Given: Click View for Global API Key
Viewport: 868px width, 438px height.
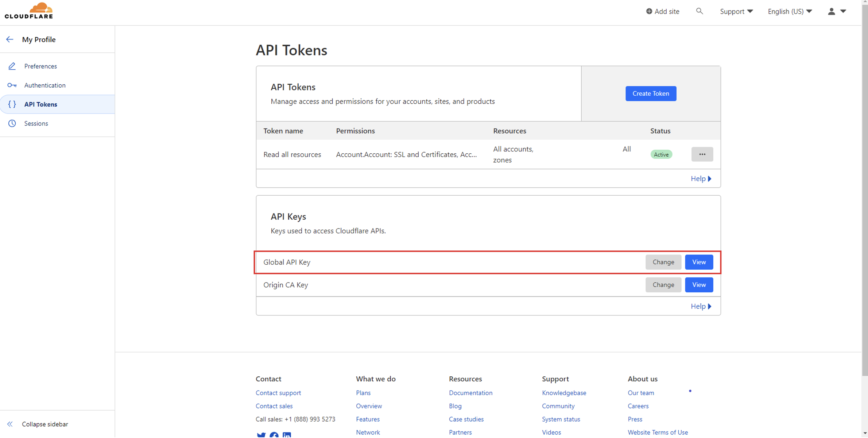Looking at the screenshot, I should pyautogui.click(x=699, y=262).
